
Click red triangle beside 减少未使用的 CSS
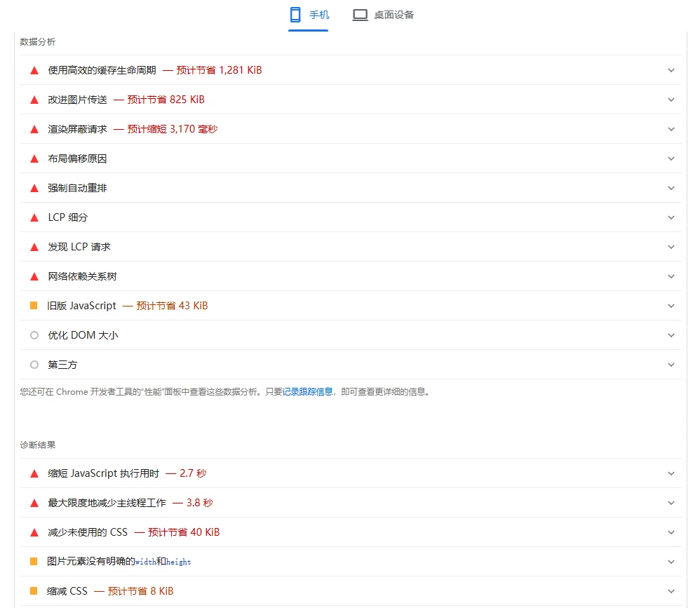34,532
